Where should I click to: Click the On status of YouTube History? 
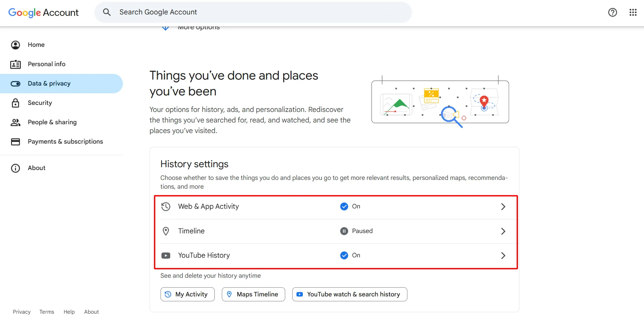click(356, 256)
